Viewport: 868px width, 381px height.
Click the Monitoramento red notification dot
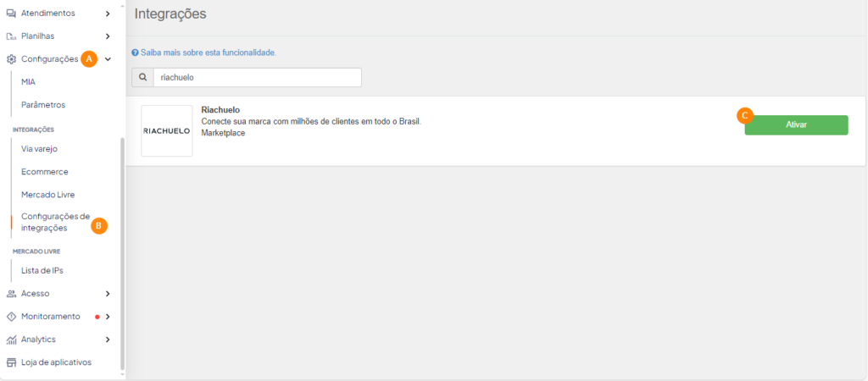97,317
